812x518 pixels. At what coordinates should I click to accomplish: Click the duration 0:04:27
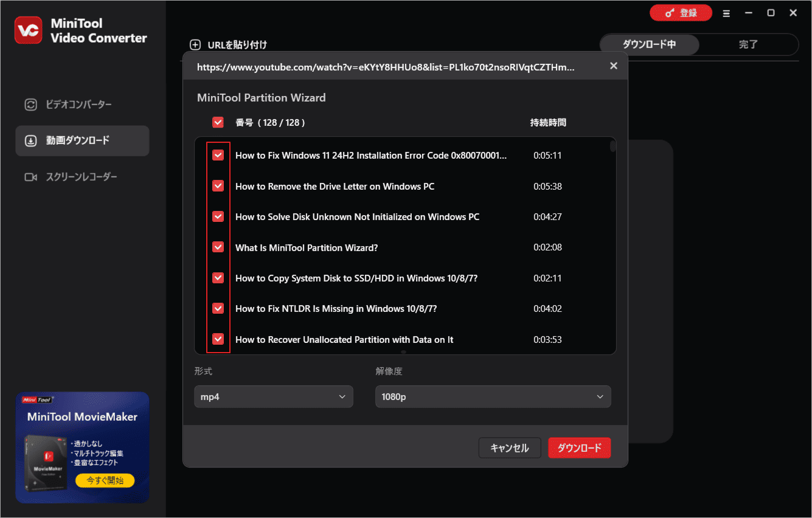[547, 217]
